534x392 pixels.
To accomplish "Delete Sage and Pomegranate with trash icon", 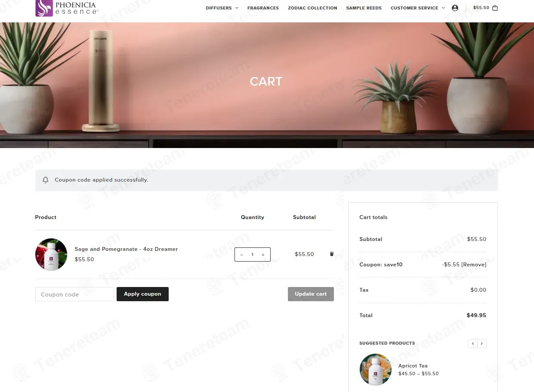I will (331, 254).
